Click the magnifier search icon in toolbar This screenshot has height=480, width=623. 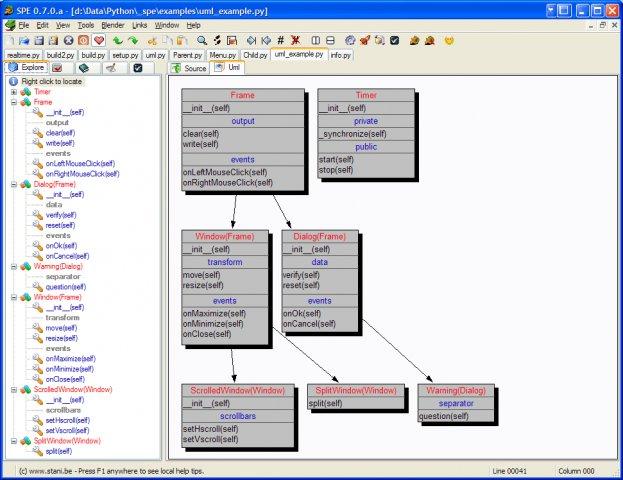click(x=202, y=40)
